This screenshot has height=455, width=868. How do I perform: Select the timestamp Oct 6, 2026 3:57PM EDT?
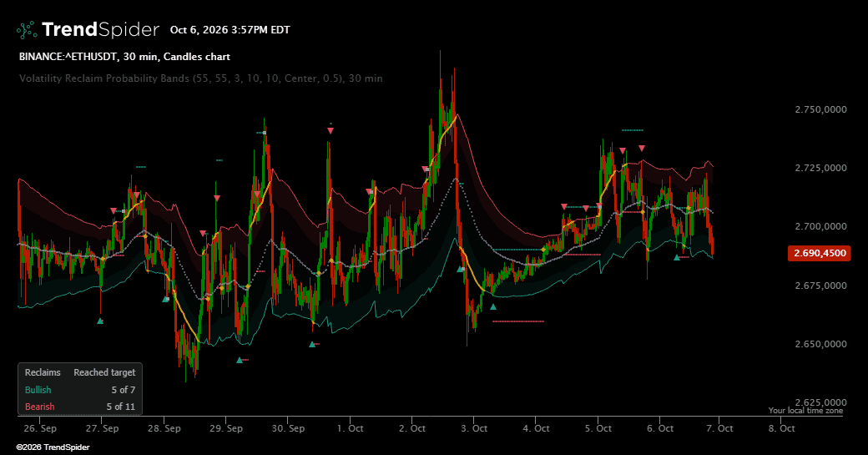230,30
